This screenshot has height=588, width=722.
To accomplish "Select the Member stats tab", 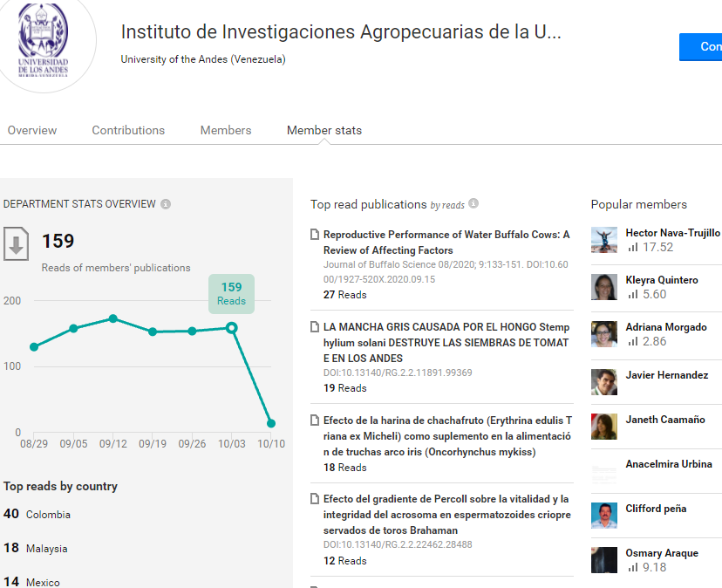I will (x=324, y=130).
